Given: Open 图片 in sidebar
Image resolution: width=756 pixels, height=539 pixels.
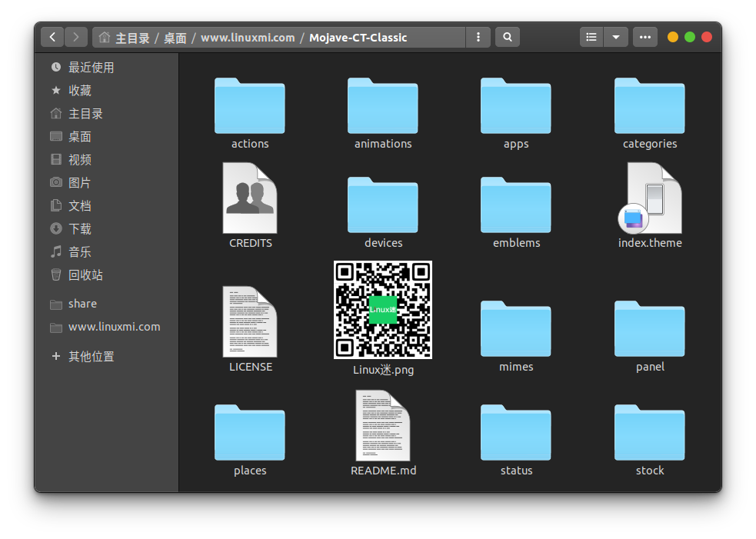Looking at the screenshot, I should point(107,183).
